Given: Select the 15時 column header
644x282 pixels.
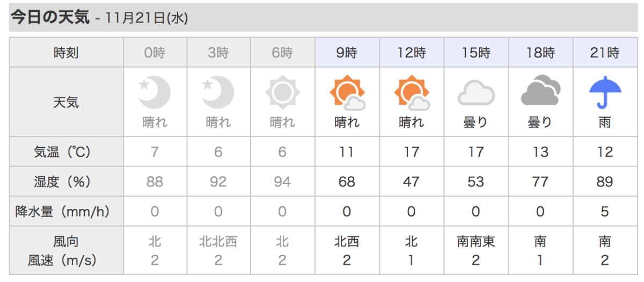Looking at the screenshot, I should pyautogui.click(x=475, y=53).
